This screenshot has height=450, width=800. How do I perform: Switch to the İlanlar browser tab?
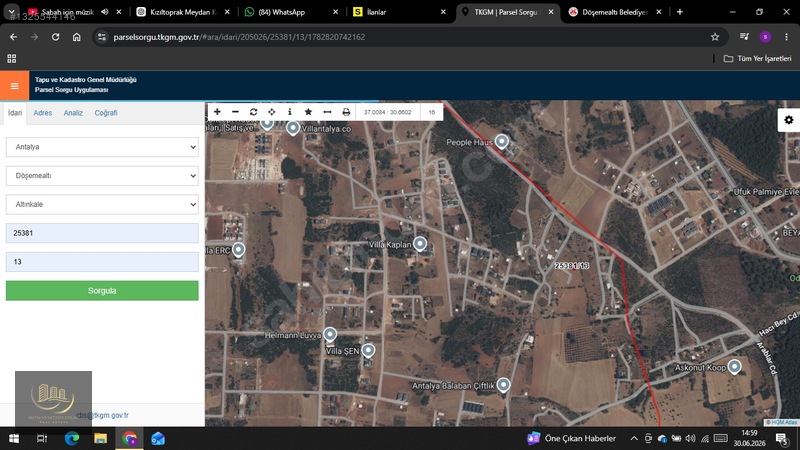400,12
